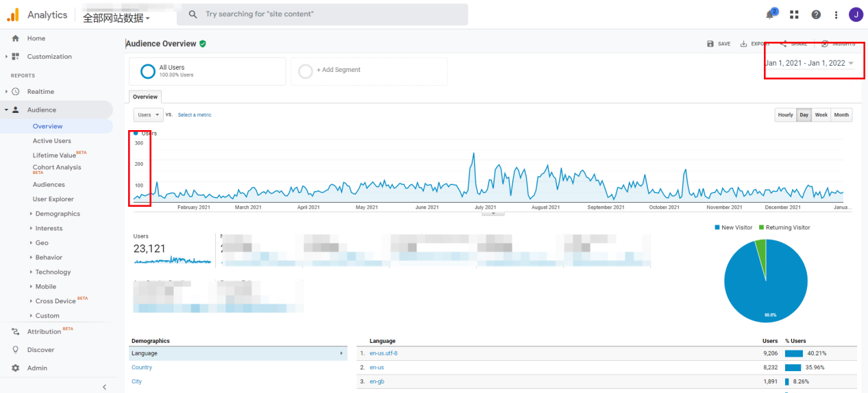Viewport: 868px width, 393px height.
Task: Open the Google apps grid icon
Action: tap(794, 14)
